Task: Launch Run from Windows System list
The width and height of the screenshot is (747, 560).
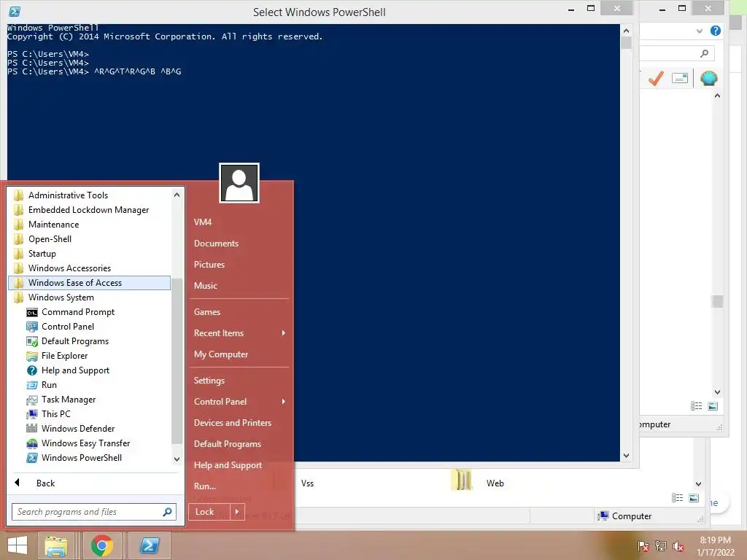Action: click(x=49, y=385)
